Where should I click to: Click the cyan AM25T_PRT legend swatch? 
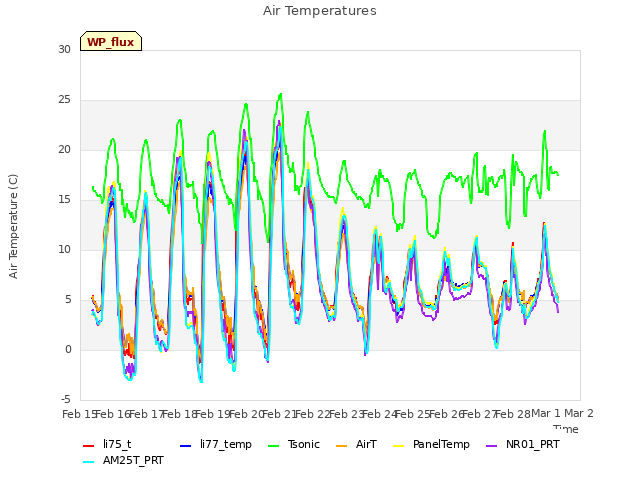(x=89, y=462)
